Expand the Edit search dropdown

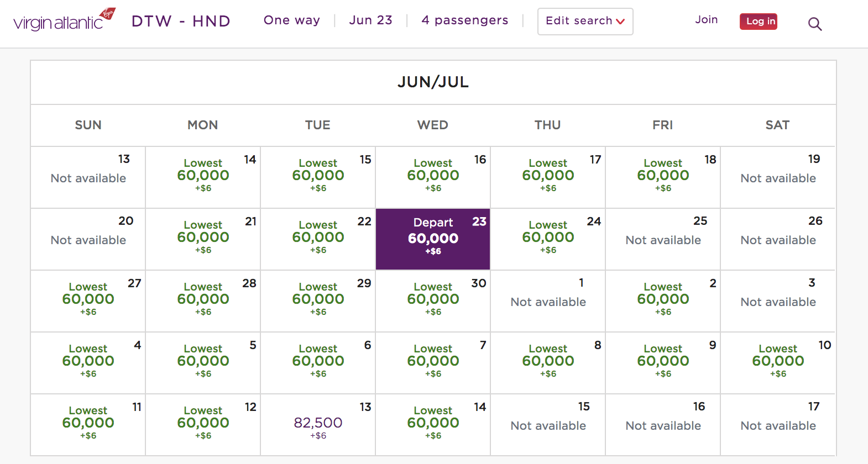[585, 22]
